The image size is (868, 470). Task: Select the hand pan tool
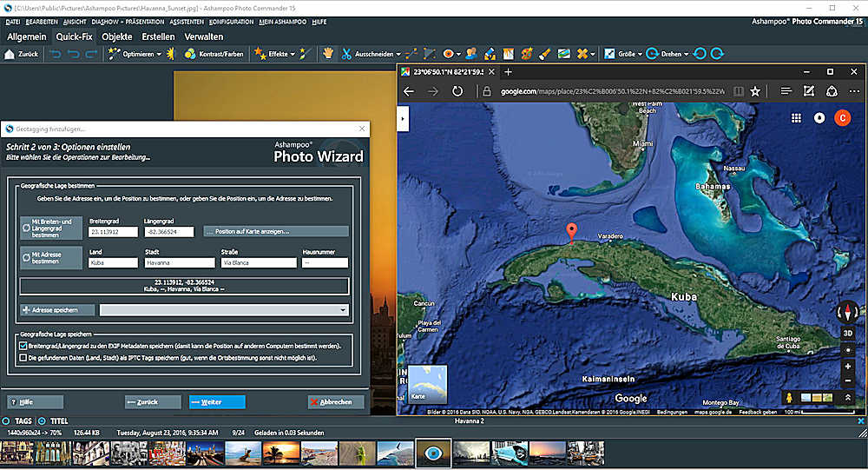point(329,54)
